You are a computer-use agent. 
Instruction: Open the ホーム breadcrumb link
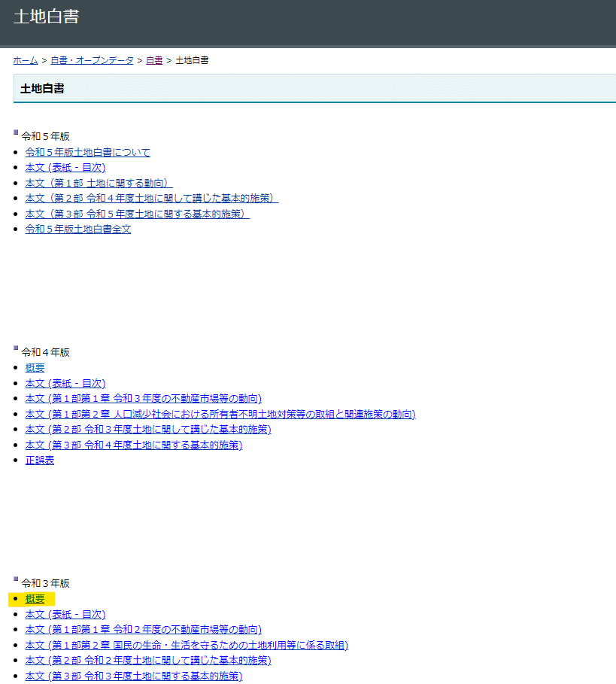tap(26, 61)
